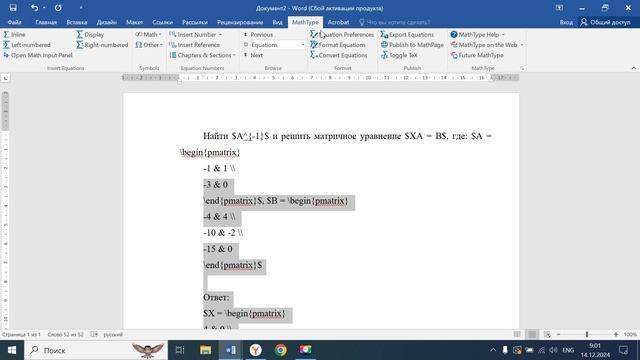The image size is (640, 360).
Task: Click the Вход sign-in link
Action: click(566, 22)
